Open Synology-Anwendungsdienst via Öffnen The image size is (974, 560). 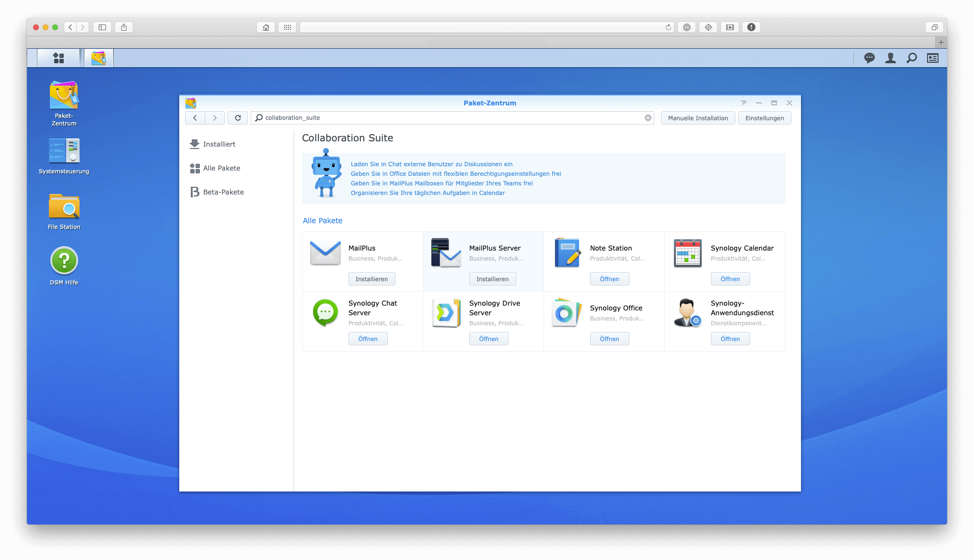[x=730, y=339]
